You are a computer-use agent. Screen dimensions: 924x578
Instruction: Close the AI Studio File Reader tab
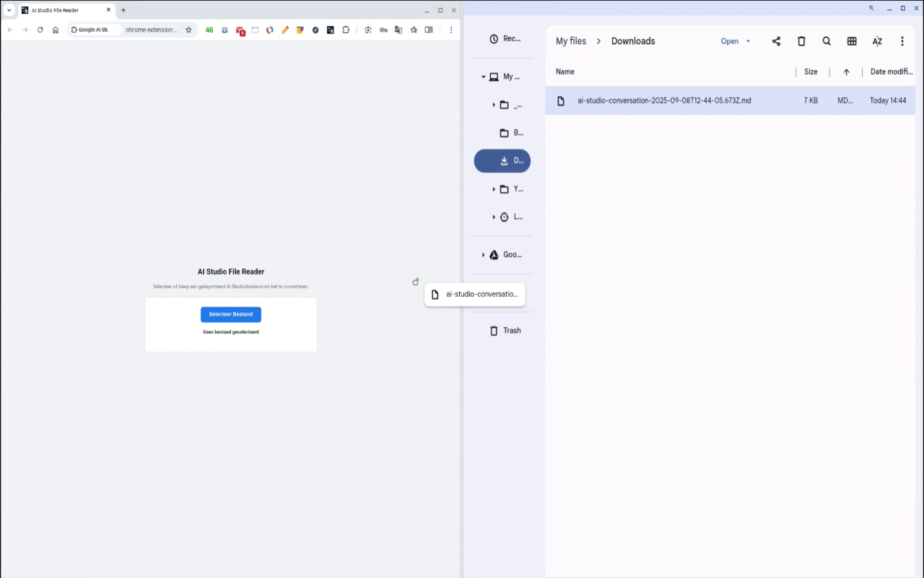(109, 10)
